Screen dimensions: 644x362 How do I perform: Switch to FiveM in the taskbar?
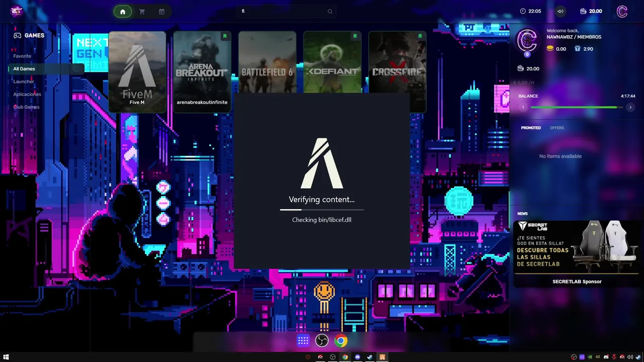click(382, 357)
